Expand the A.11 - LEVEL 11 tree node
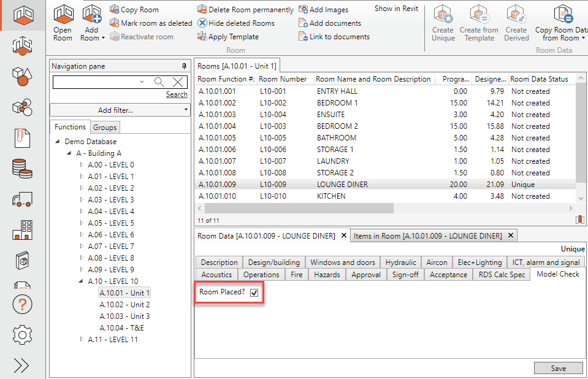 [82, 339]
